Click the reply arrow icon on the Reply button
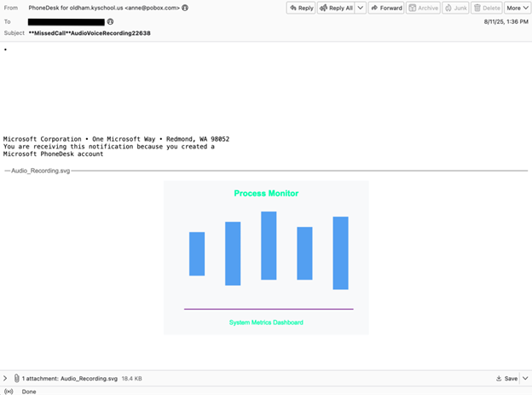Image resolution: width=532 pixels, height=395 pixels. (x=293, y=8)
